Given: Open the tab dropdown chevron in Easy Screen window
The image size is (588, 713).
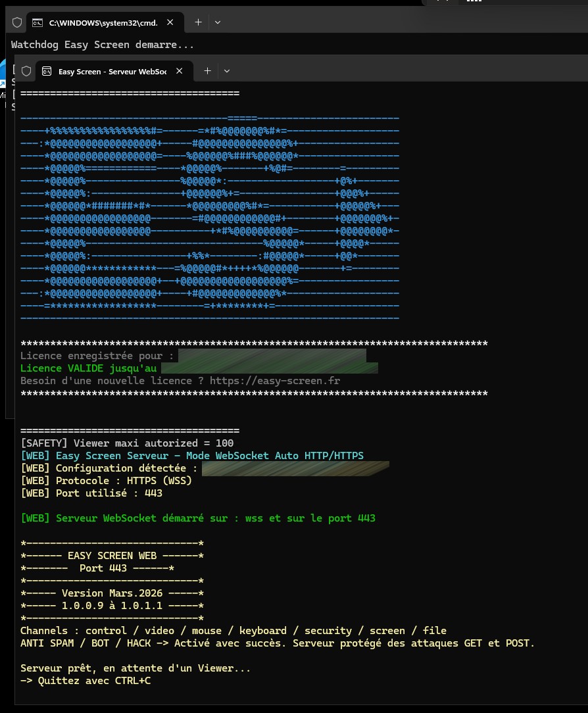Looking at the screenshot, I should (227, 71).
